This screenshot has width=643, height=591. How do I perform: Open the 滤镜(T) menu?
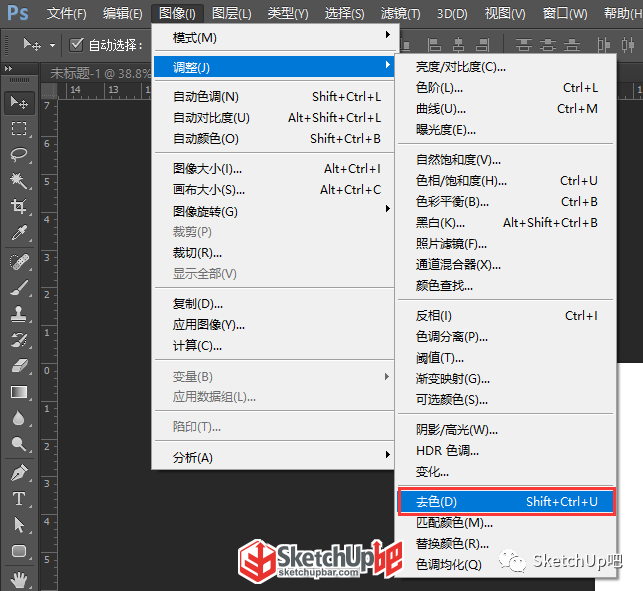[401, 14]
